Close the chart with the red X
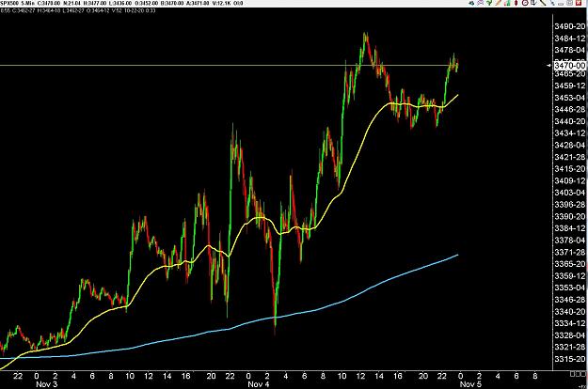The image size is (588, 389). click(x=579, y=3)
